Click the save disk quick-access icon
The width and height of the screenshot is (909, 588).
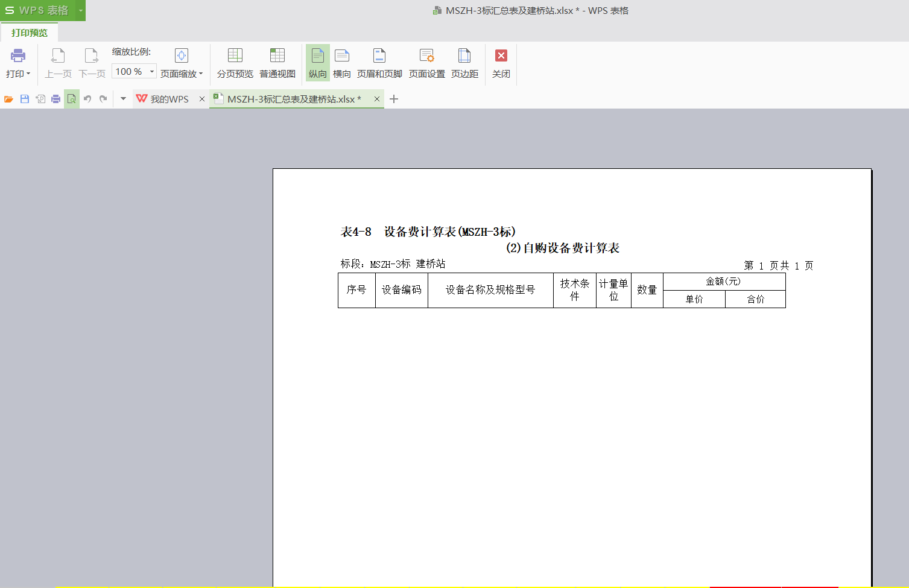25,99
